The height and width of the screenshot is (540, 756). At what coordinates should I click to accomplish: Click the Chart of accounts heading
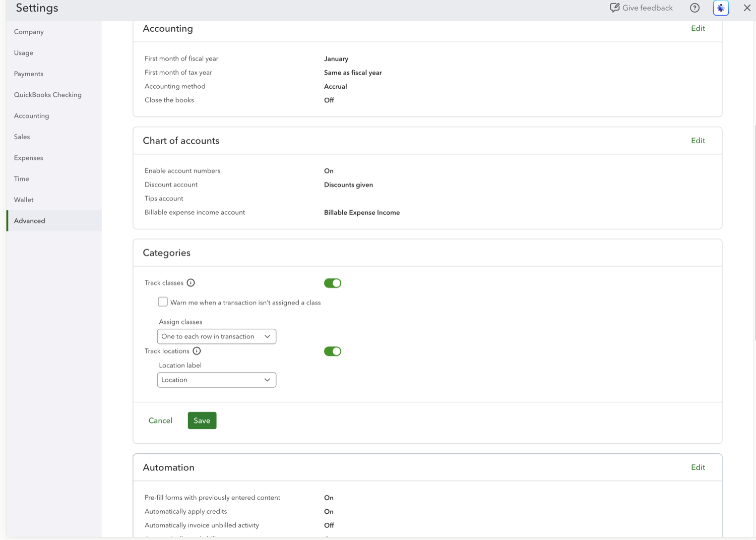pyautogui.click(x=181, y=141)
